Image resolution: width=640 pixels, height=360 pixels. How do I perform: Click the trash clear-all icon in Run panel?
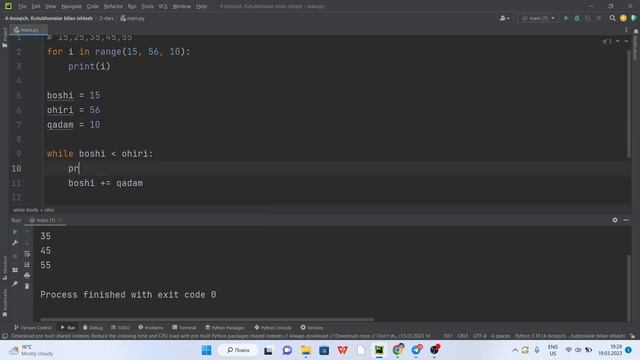point(27,286)
